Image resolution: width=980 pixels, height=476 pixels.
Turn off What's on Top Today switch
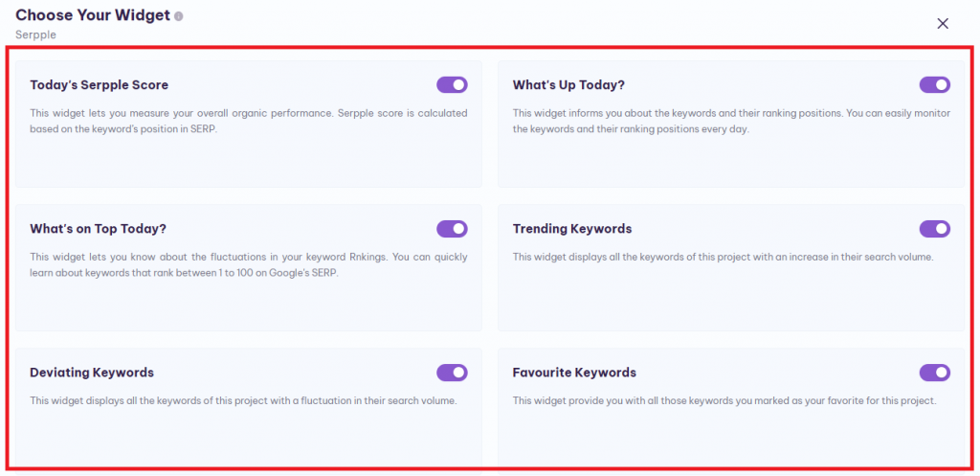tap(452, 229)
